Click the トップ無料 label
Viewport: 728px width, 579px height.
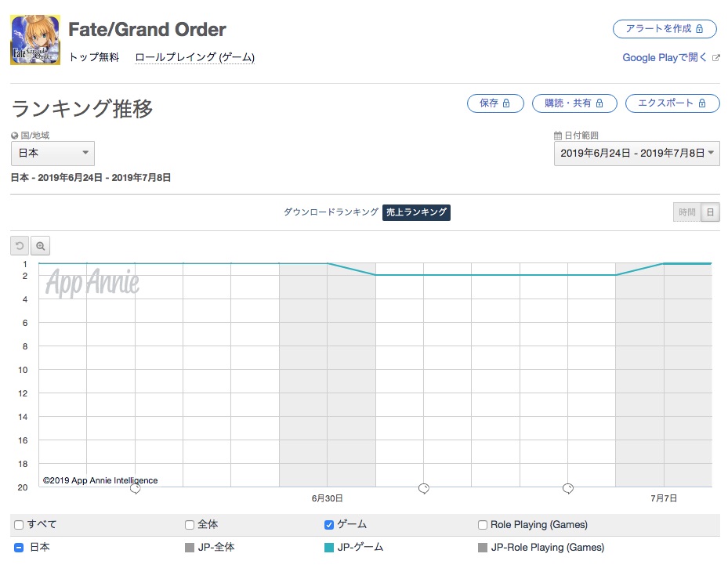[x=94, y=57]
